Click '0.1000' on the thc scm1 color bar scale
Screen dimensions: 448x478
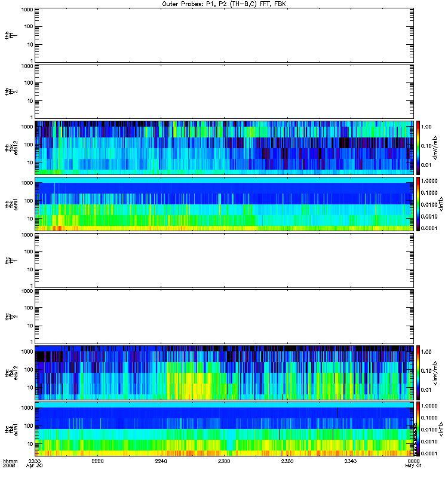[429, 418]
